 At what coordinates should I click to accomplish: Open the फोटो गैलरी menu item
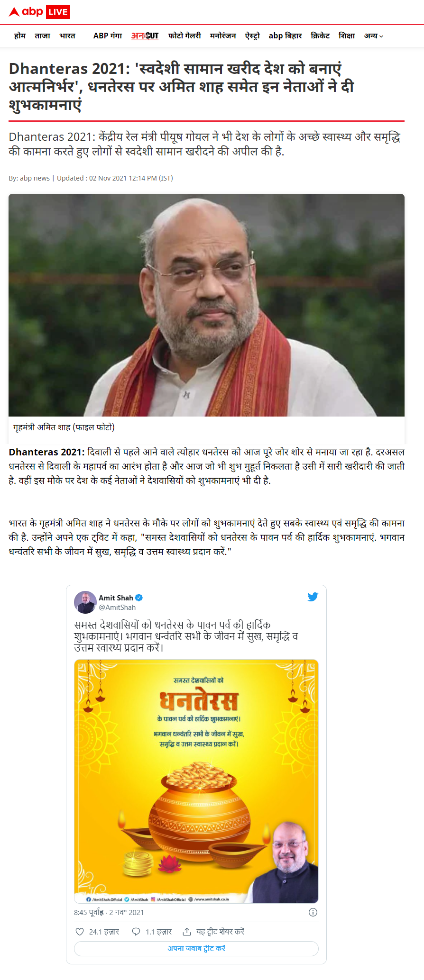[184, 36]
